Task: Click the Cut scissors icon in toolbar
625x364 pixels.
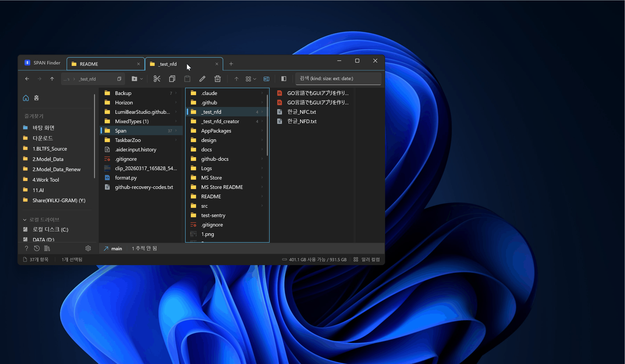Action: point(157,79)
